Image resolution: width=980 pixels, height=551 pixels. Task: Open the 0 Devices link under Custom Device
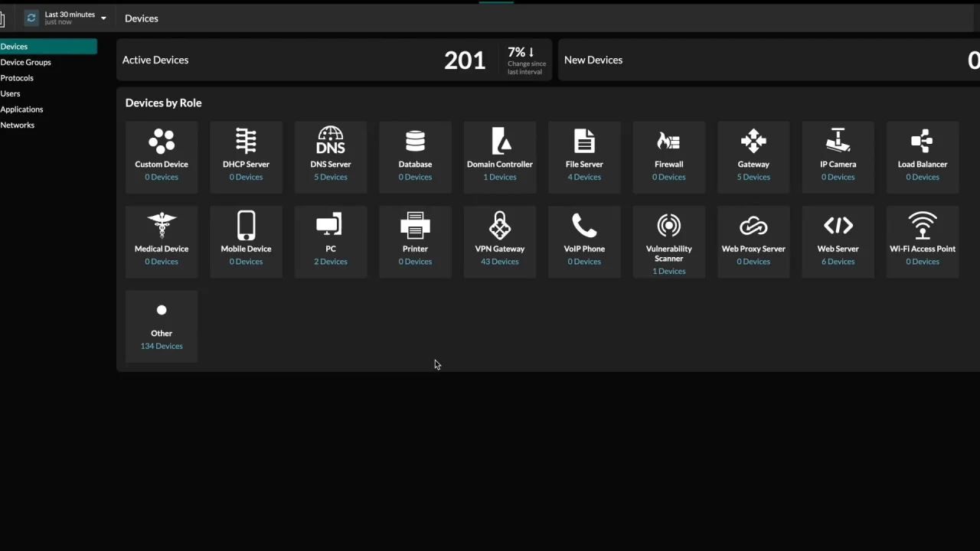[162, 177]
